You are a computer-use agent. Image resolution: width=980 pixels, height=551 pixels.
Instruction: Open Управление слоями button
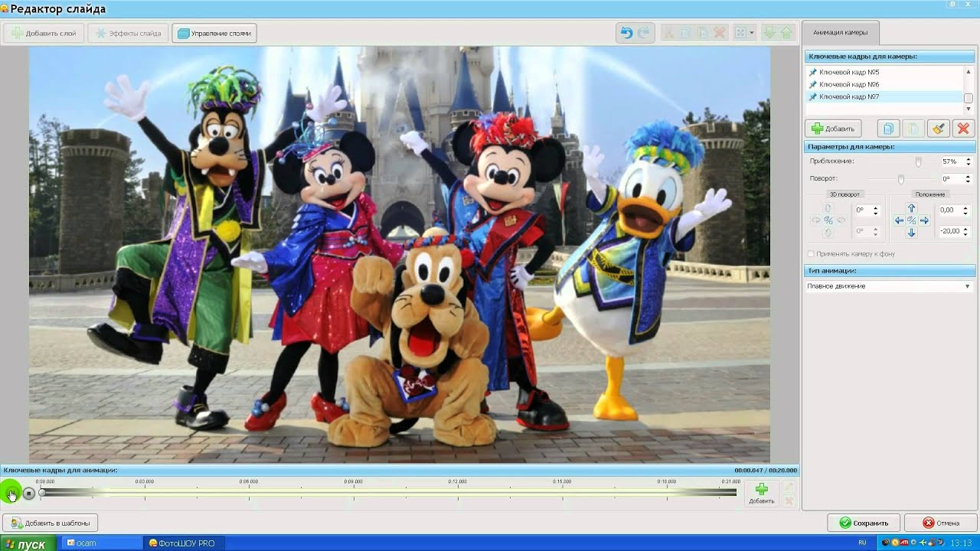pos(214,33)
